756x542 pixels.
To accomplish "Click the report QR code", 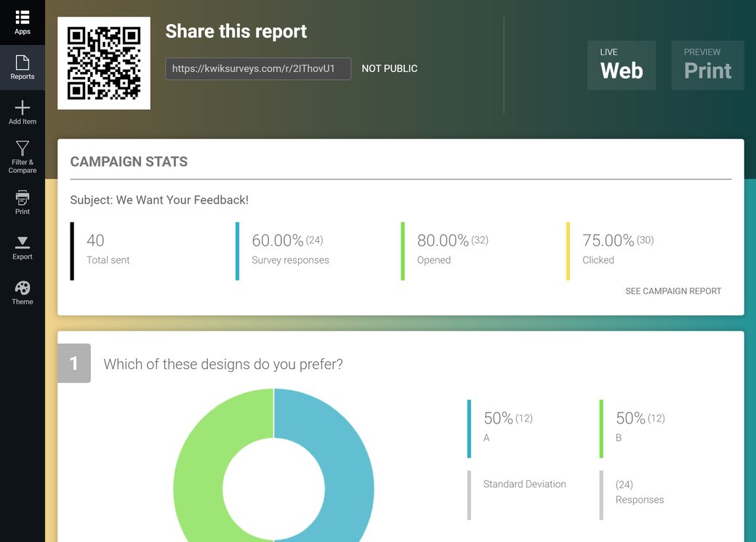I will click(x=103, y=62).
